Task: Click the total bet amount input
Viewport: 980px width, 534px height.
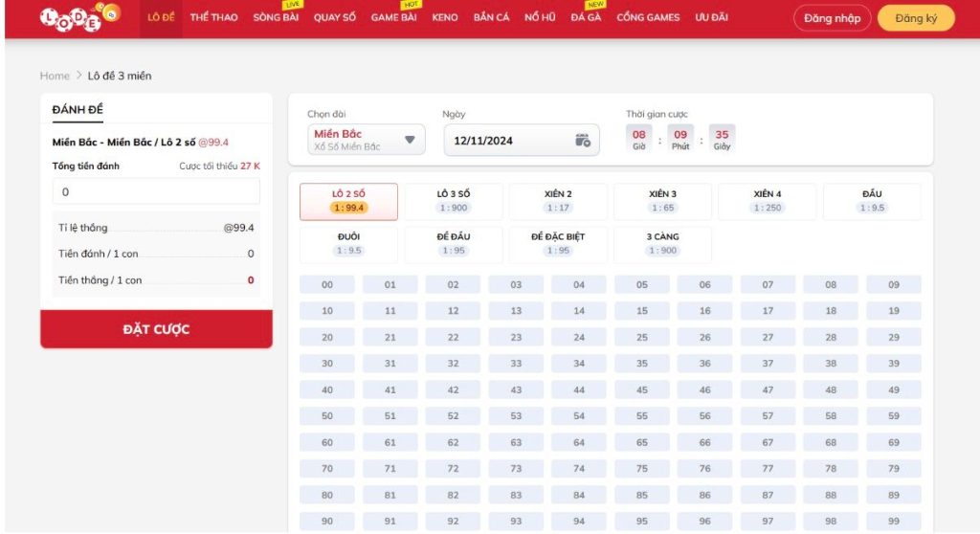Action: [156, 191]
